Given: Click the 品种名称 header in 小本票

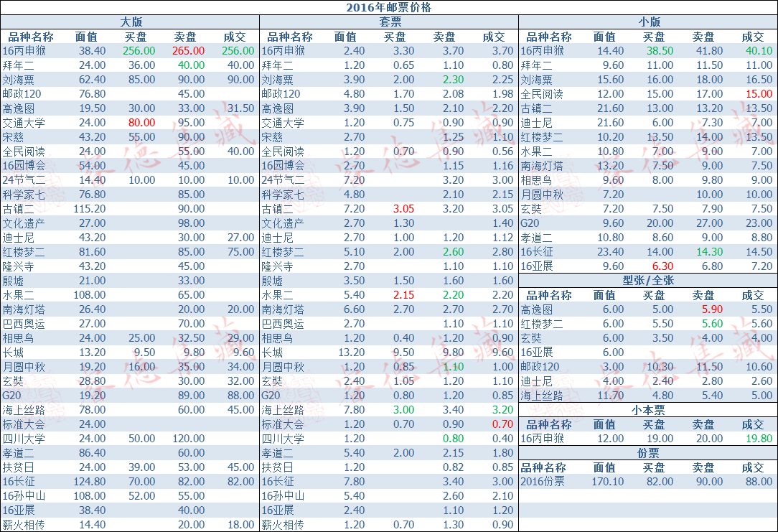Looking at the screenshot, I should pyautogui.click(x=549, y=424).
